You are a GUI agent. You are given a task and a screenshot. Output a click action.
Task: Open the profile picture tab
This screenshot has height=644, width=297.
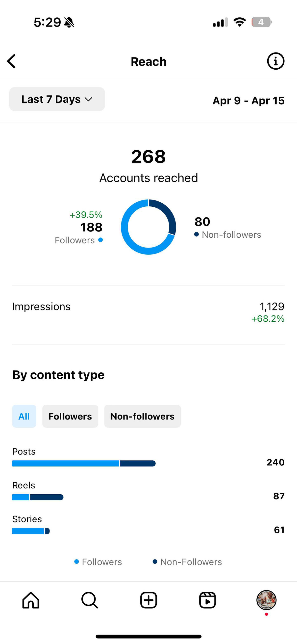[x=266, y=600]
